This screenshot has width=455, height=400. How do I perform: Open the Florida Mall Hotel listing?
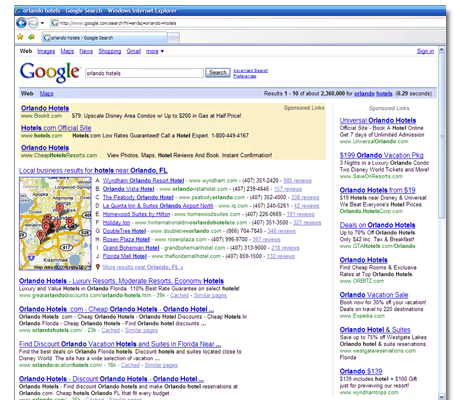[125, 256]
